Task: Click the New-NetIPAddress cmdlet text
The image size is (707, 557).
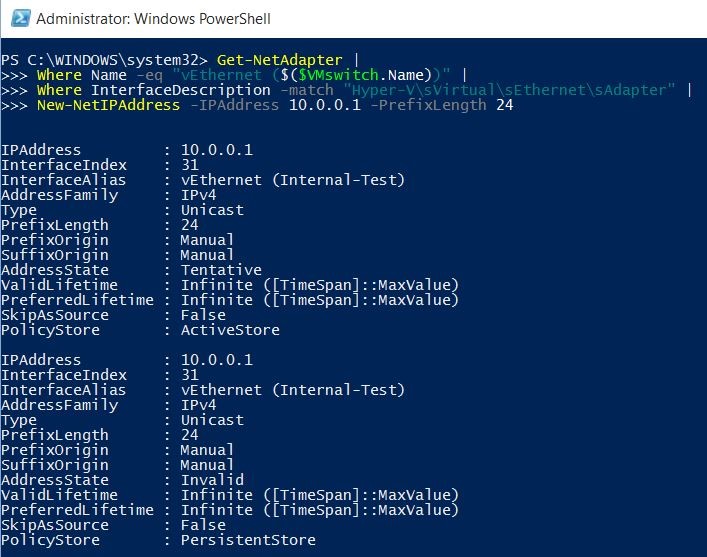Action: pyautogui.click(x=108, y=105)
